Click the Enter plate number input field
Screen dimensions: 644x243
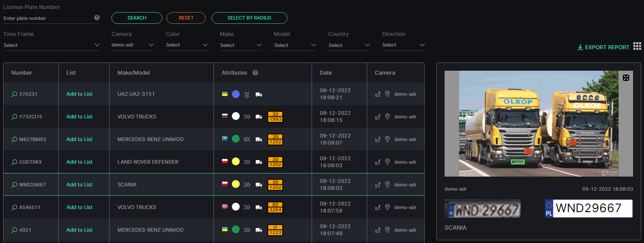coord(47,18)
